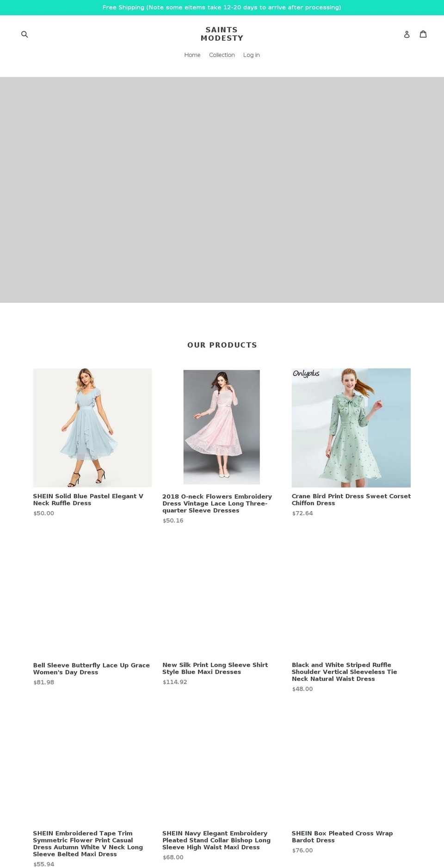This screenshot has width=444, height=868.
Task: Open the blue pastel ruffle dress photo
Action: coord(92,428)
